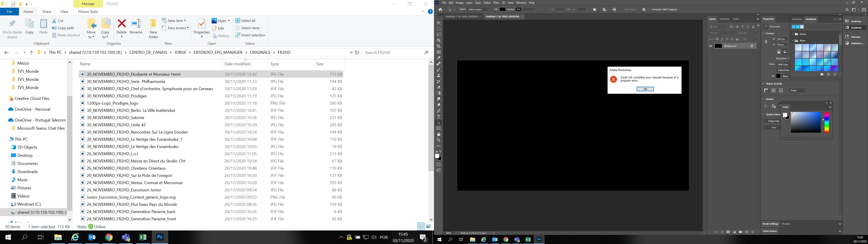
Task: Select the Eraser tool
Action: [x=438, y=87]
